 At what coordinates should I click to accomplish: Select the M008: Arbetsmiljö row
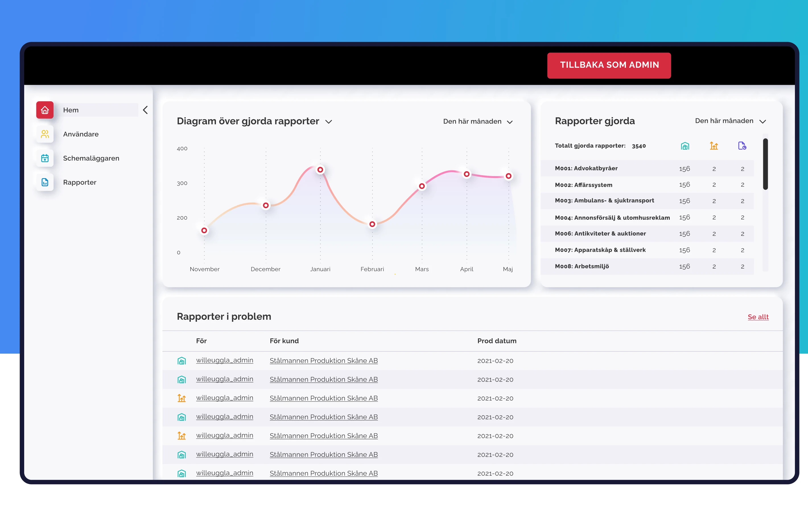click(647, 267)
